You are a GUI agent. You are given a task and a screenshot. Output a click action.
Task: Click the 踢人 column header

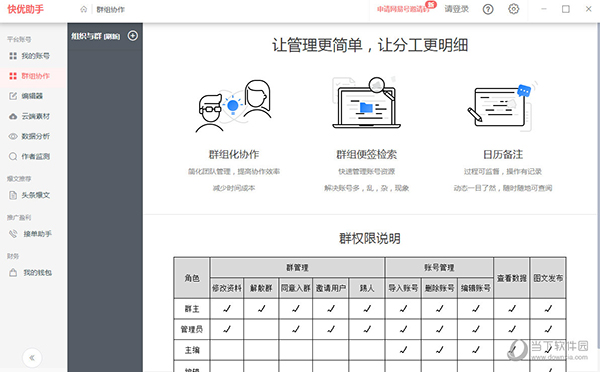pyautogui.click(x=367, y=288)
